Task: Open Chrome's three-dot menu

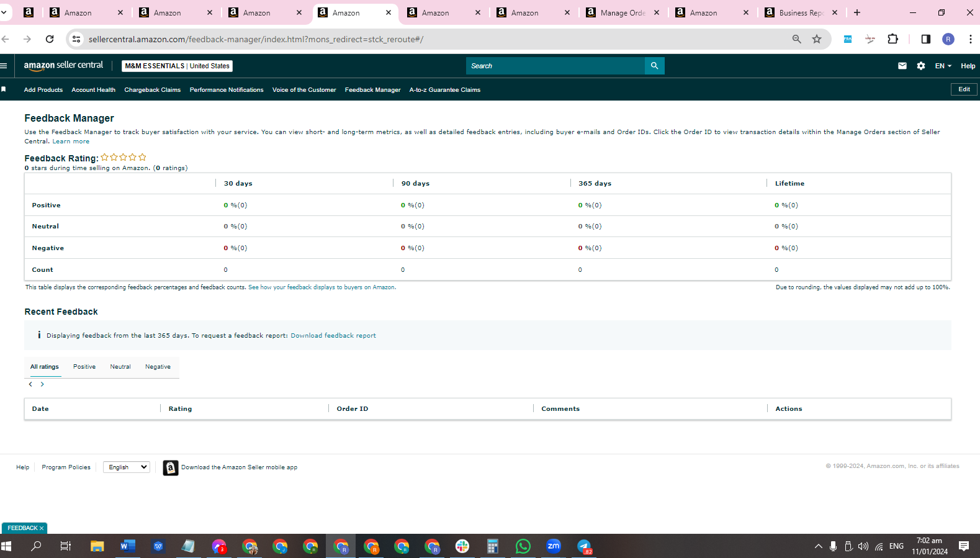Action: (971, 39)
